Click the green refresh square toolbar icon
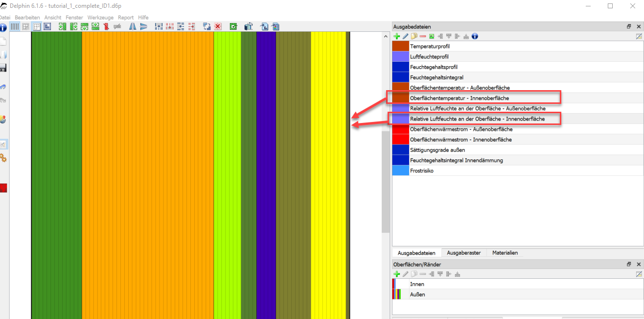This screenshot has height=319, width=644. (233, 26)
